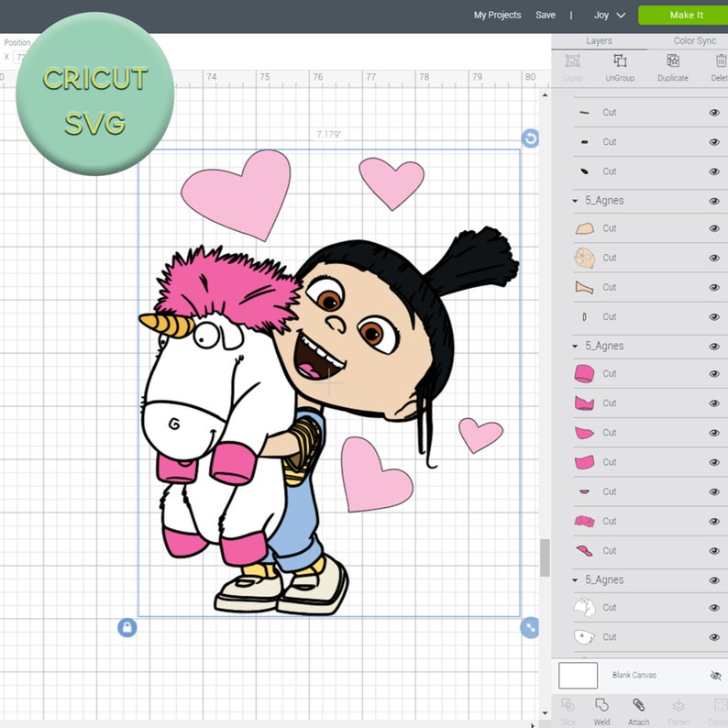Hide the brown line Cut layer
Image resolution: width=728 pixels, height=728 pixels.
714,113
